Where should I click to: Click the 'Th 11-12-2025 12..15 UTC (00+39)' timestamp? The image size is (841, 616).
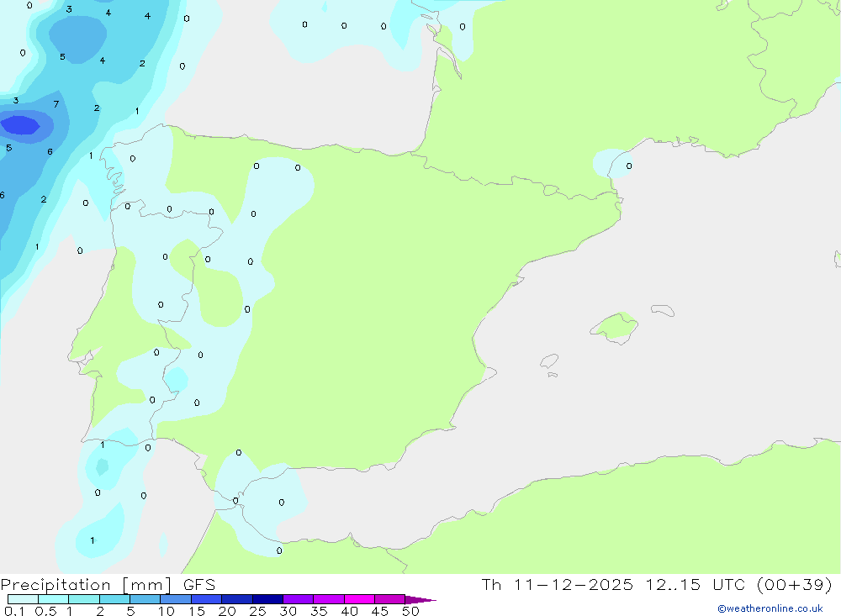click(657, 584)
